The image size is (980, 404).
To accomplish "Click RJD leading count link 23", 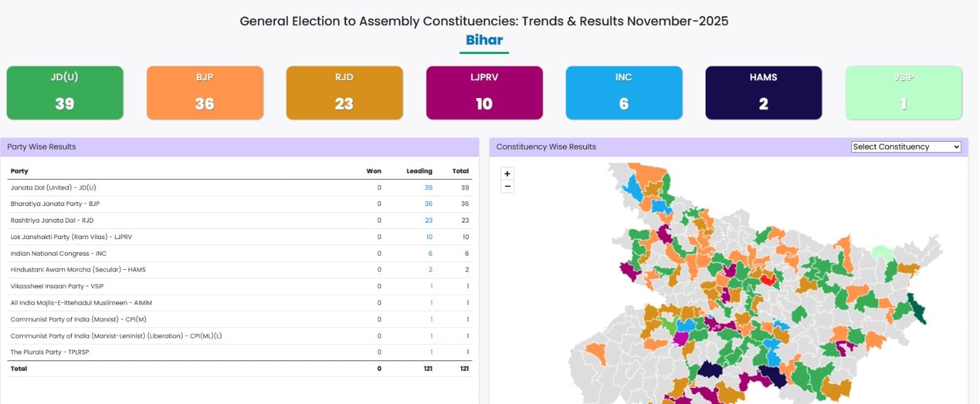I will pos(429,220).
